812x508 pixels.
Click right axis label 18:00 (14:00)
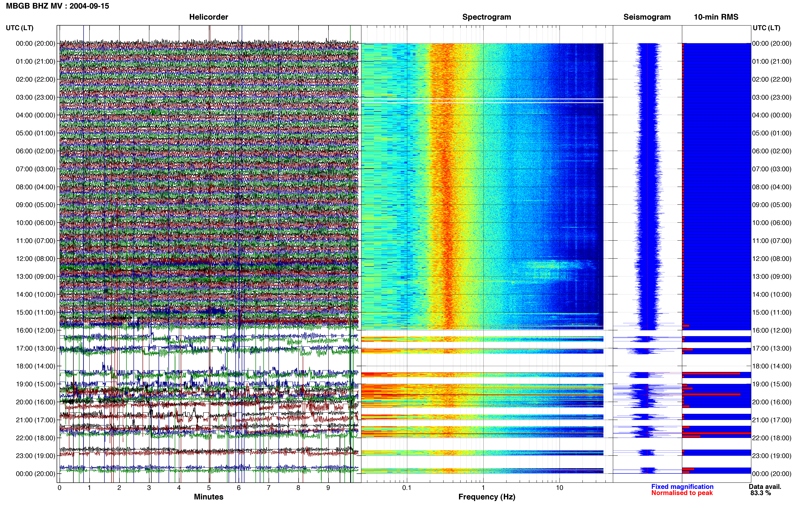(772, 366)
